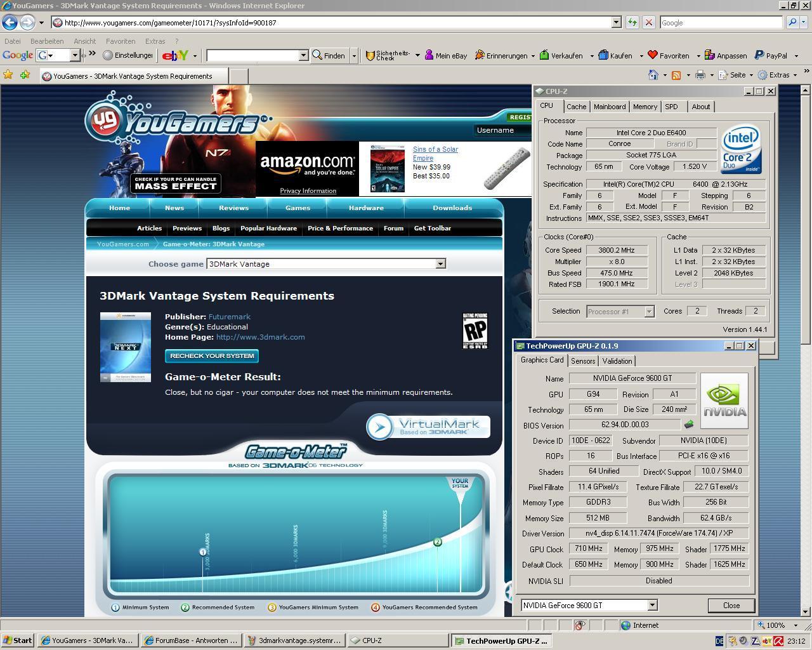Screen dimensions: 812x650
Task: Click the orange RSS Feeds icon
Action: [676, 75]
